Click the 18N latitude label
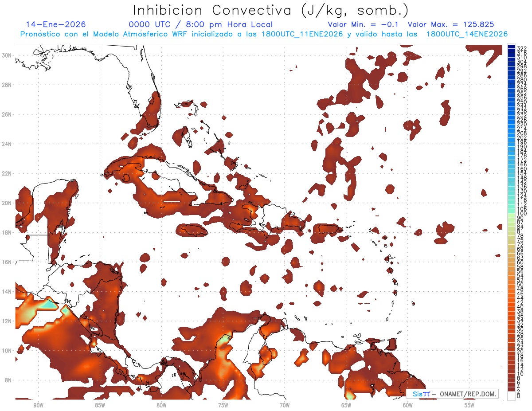The height and width of the screenshot is (411, 532). pos(7,232)
